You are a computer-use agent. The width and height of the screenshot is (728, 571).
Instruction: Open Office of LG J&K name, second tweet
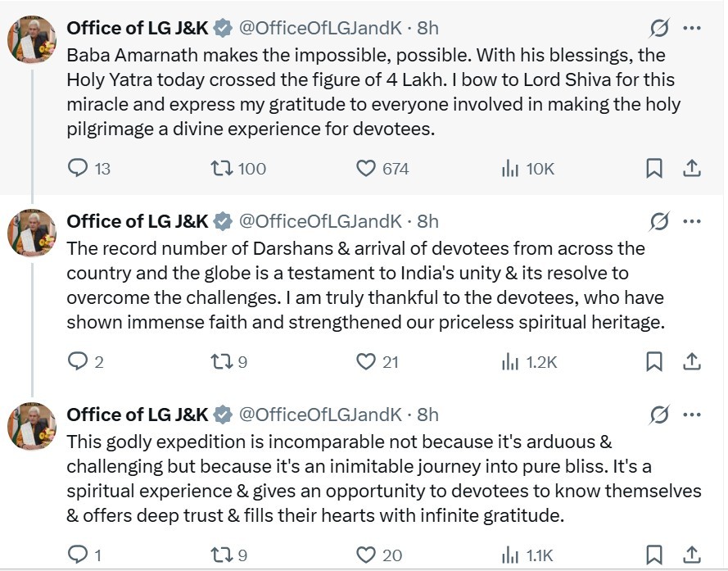coord(137,221)
